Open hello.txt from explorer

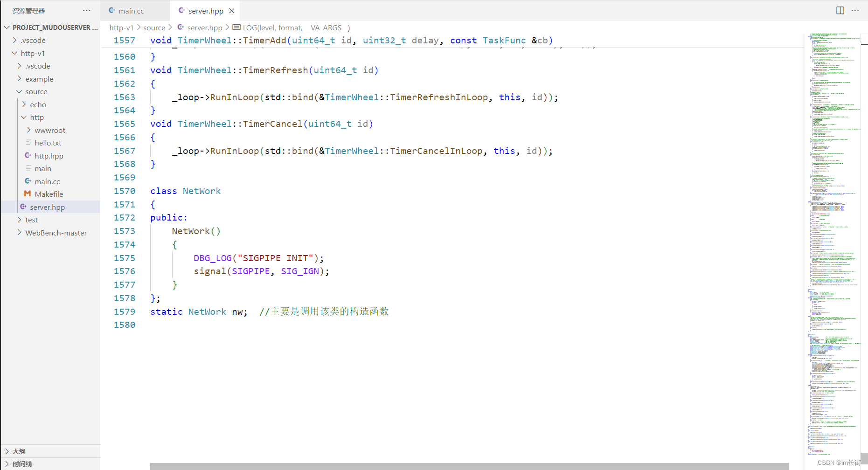pos(48,143)
